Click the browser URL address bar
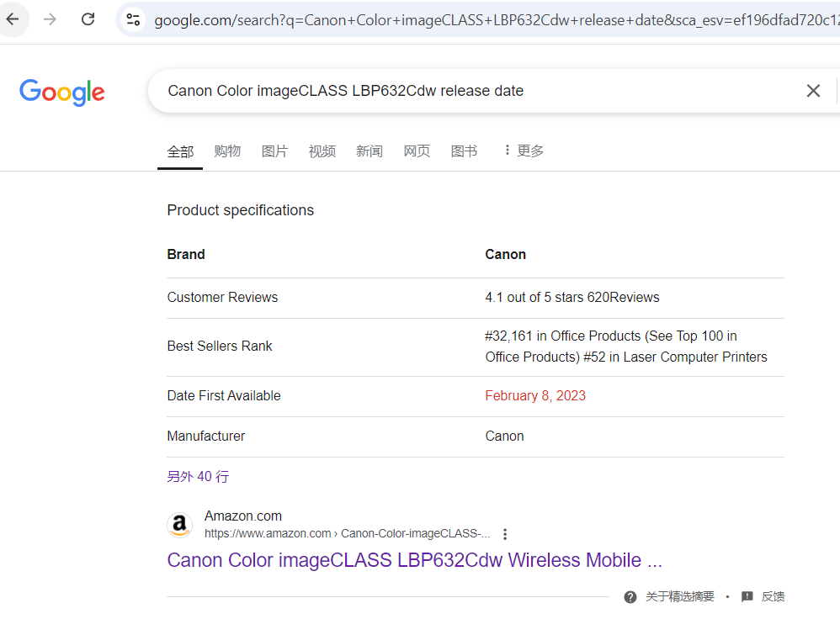The image size is (840, 619). (x=488, y=19)
